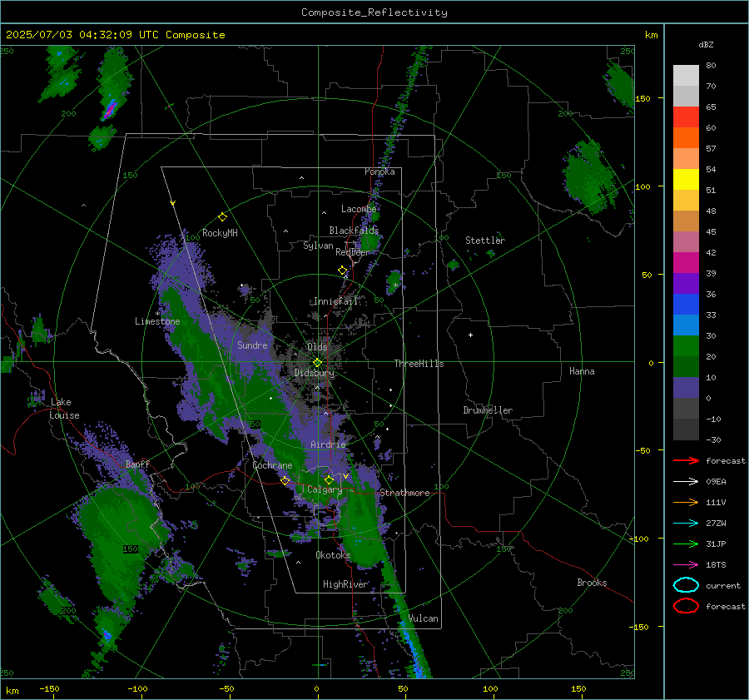
Task: Click the 'Lacombe' city label
Action: (x=359, y=209)
